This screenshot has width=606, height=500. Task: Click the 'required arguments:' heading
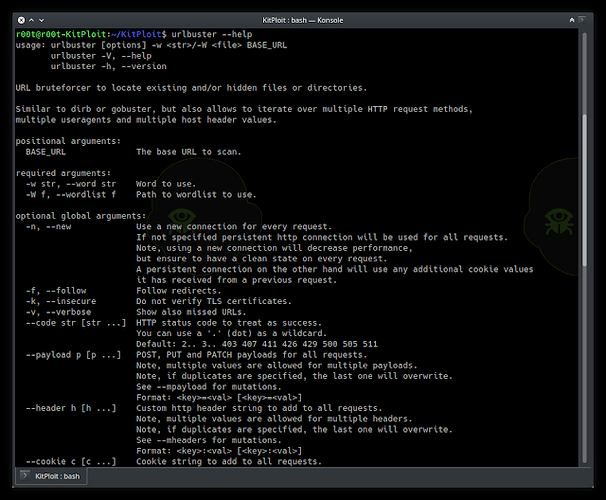(x=63, y=173)
